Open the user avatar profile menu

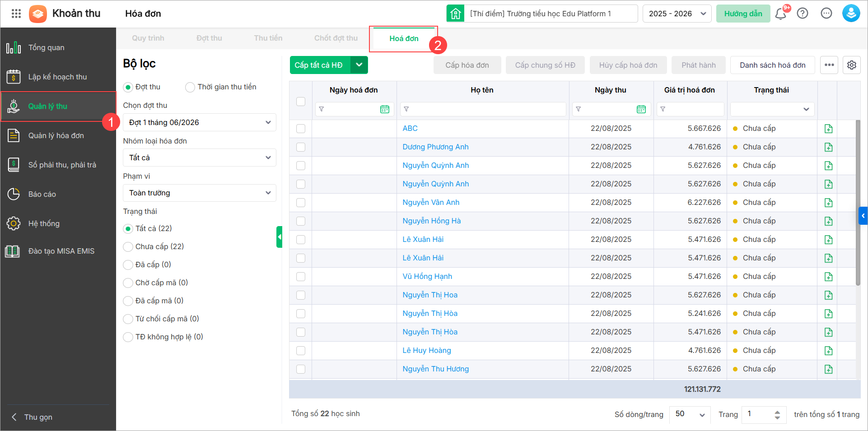(851, 14)
